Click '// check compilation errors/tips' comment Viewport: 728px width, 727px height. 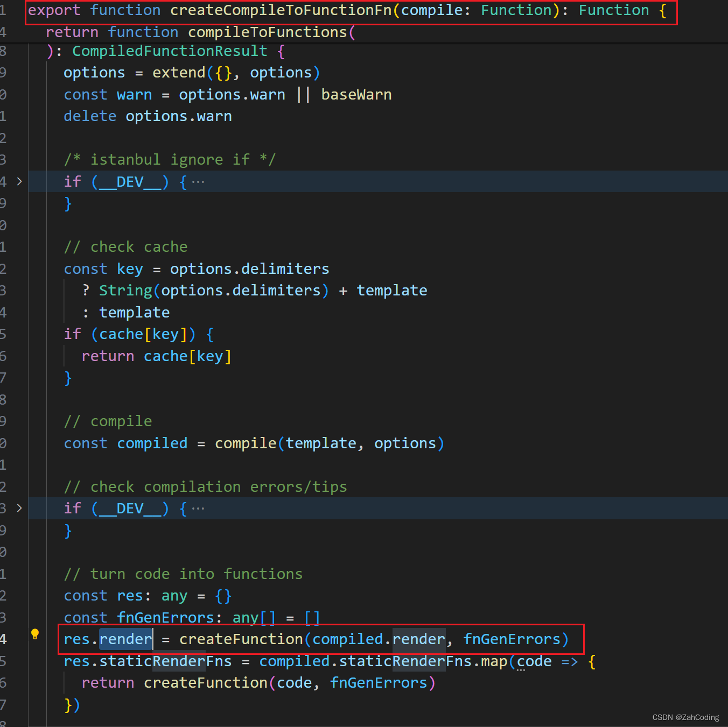tap(205, 487)
